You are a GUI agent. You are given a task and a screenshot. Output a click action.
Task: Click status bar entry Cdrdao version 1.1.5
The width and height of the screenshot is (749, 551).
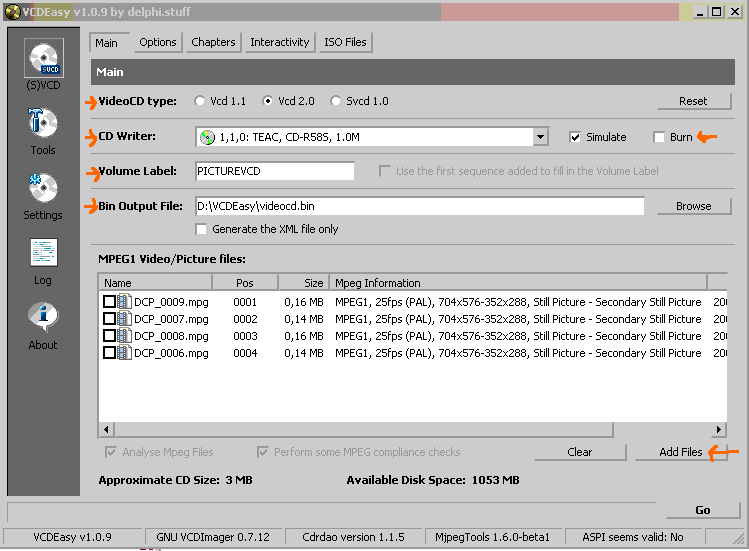click(353, 537)
